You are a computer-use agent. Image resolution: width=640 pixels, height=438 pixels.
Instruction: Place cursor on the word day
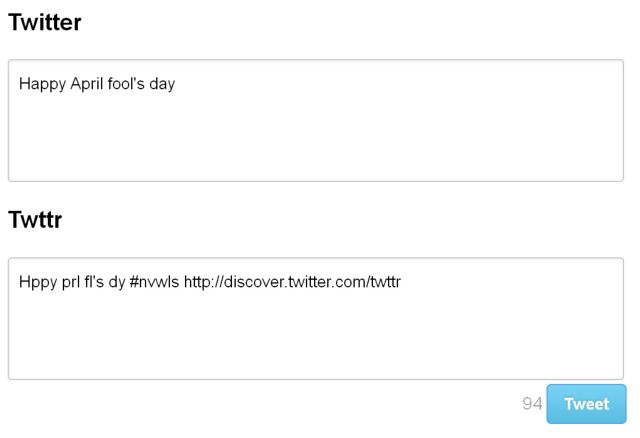(x=162, y=84)
